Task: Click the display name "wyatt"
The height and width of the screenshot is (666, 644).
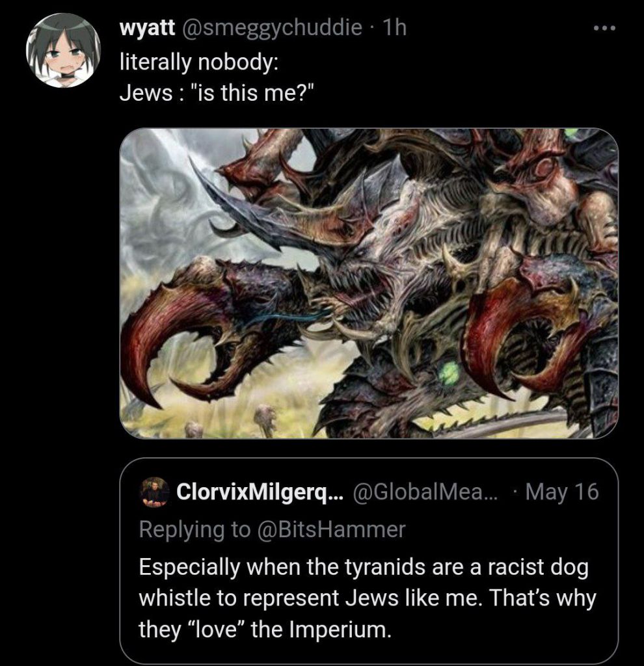Action: (x=147, y=28)
